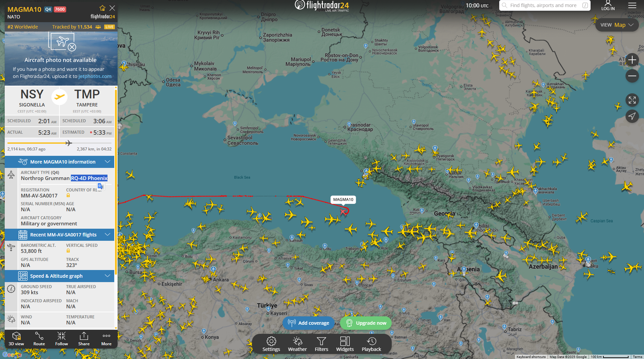The height and width of the screenshot is (359, 644).
Task: Start Playback mode
Action: tap(372, 344)
